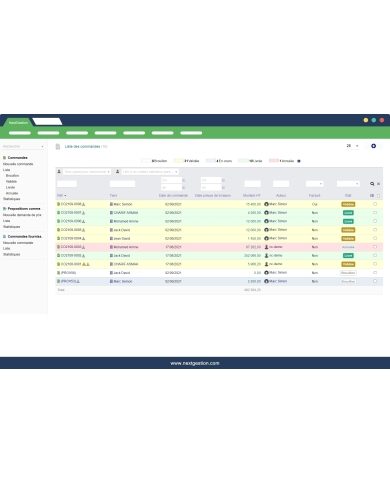Click the warning icon in the 5 980,20 row

[84, 264]
